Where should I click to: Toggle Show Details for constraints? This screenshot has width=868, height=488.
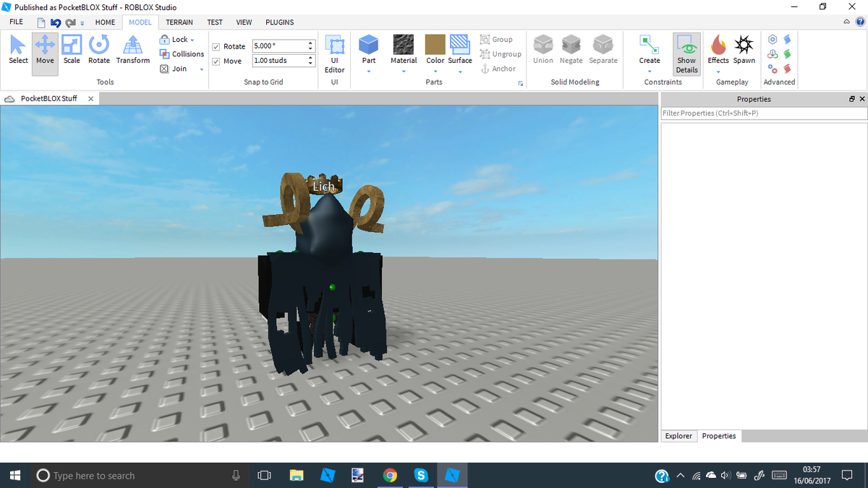click(x=686, y=53)
